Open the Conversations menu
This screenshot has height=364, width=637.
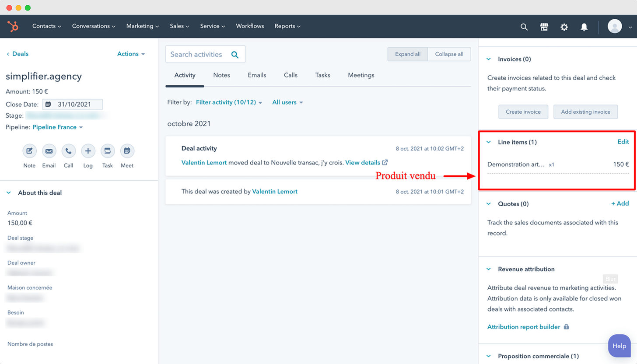(94, 26)
